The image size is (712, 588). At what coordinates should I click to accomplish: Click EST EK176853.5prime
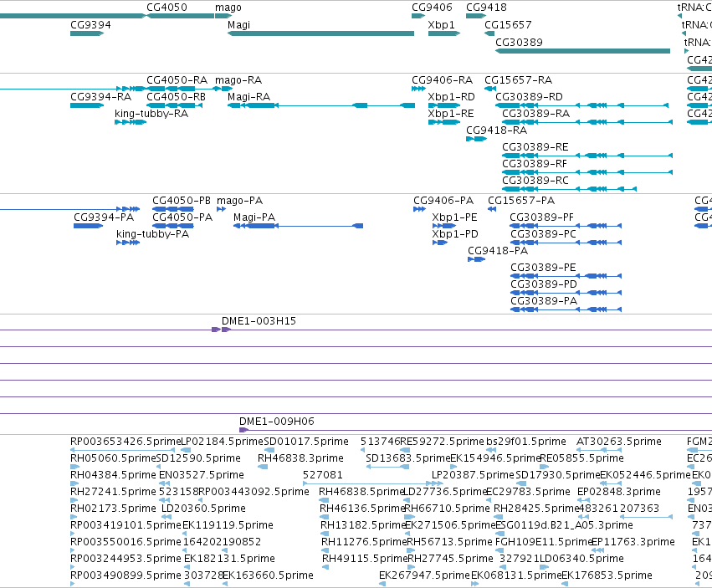(x=607, y=575)
